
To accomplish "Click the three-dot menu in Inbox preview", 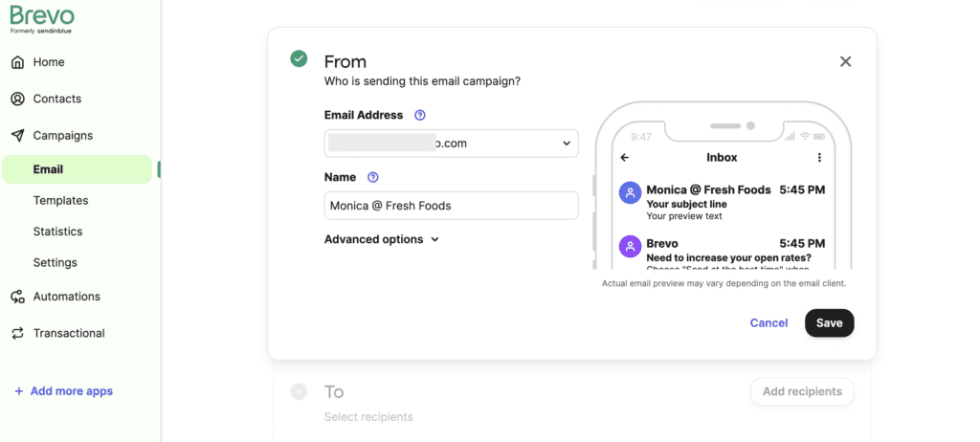I will (x=819, y=158).
